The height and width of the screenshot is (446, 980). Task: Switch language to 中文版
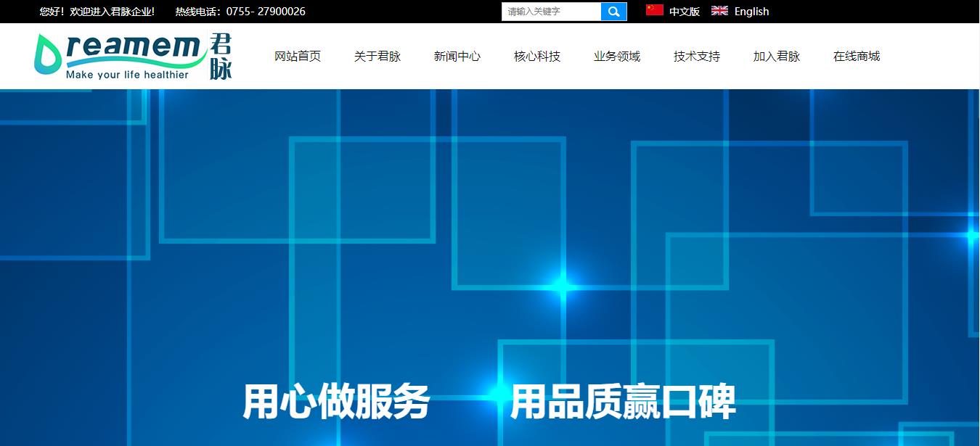(x=684, y=12)
